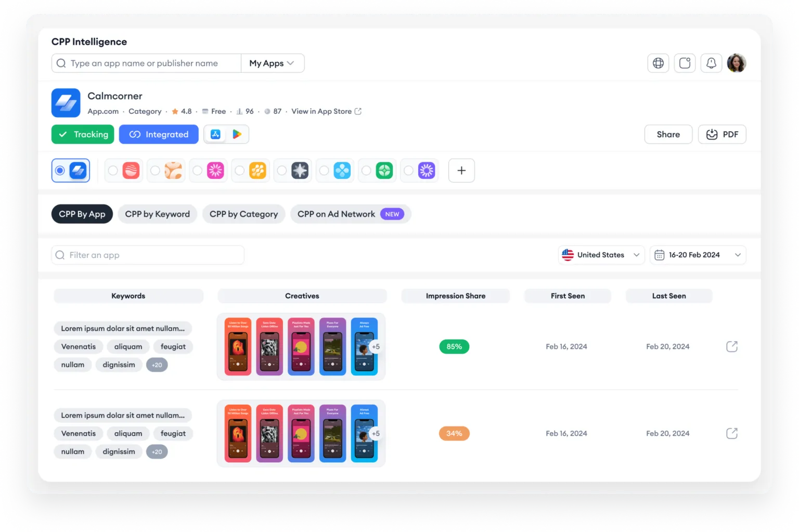Open the user profile avatar

(x=737, y=63)
